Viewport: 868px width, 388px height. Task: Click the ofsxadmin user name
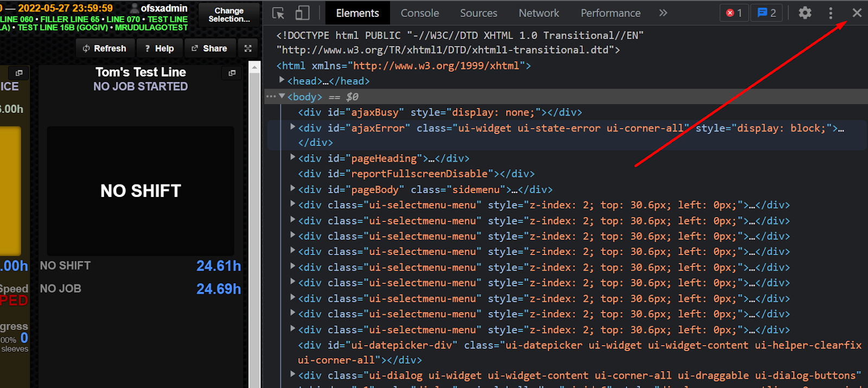(164, 8)
